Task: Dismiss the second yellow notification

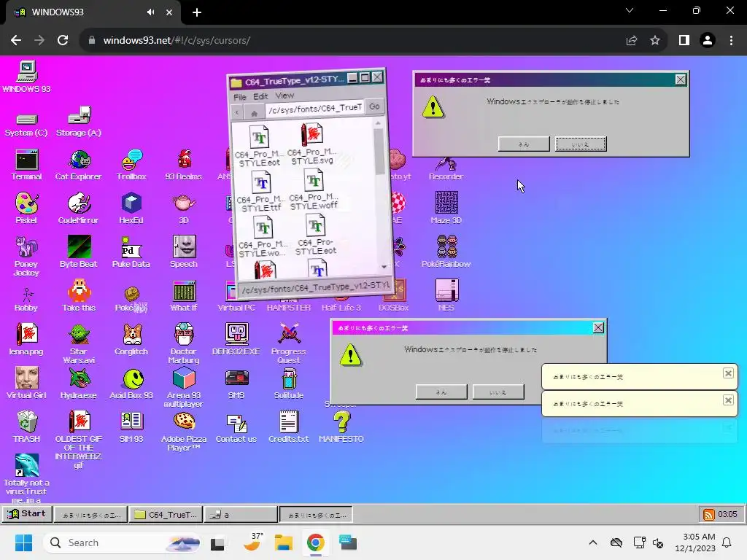Action: click(x=728, y=400)
